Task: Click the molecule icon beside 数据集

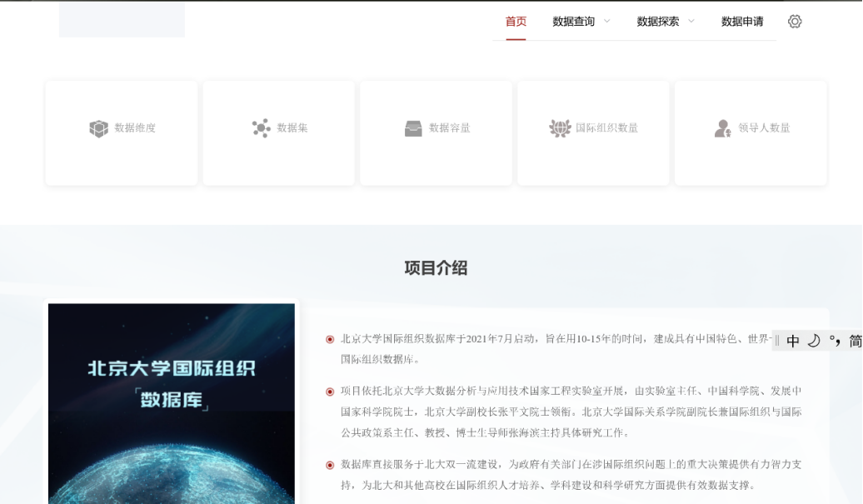Action: coord(262,128)
